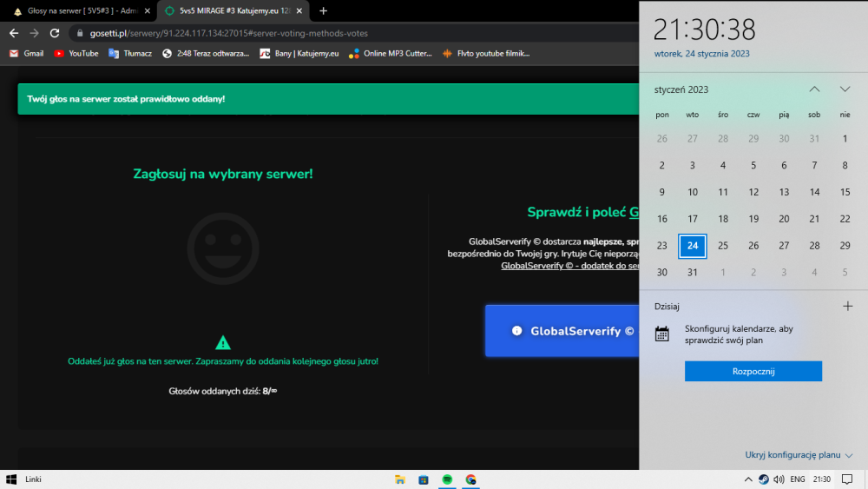Go to next month in calendar

coord(845,89)
